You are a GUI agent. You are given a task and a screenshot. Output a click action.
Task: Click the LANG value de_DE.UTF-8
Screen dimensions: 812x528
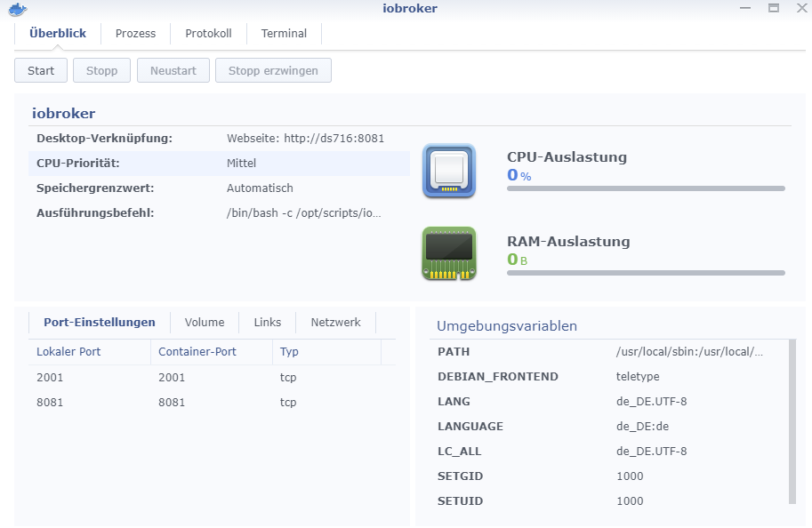point(651,402)
